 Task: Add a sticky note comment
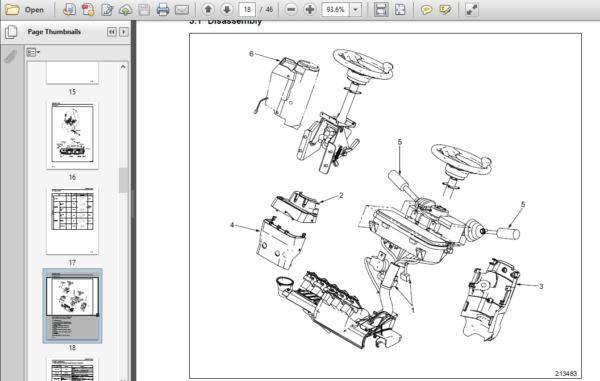coord(426,10)
